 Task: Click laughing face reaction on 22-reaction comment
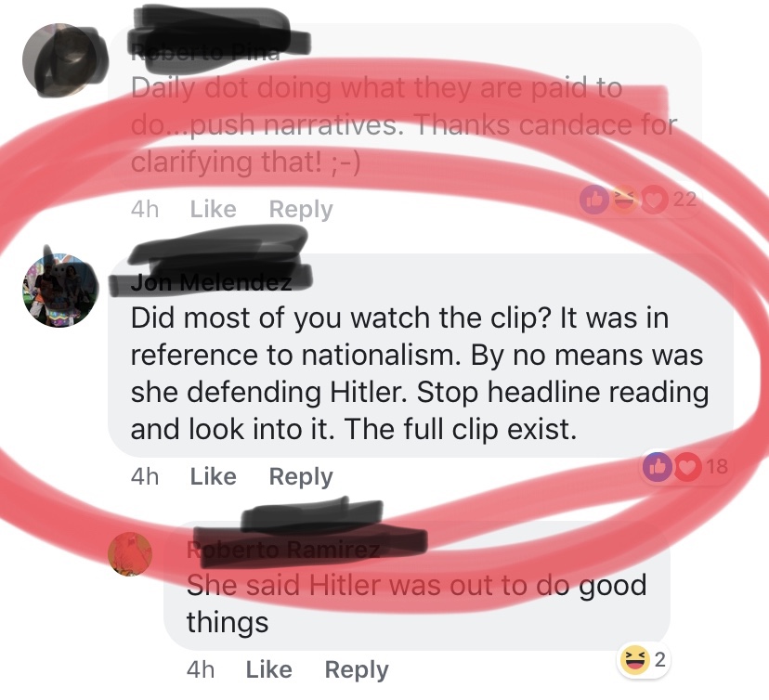tap(624, 200)
